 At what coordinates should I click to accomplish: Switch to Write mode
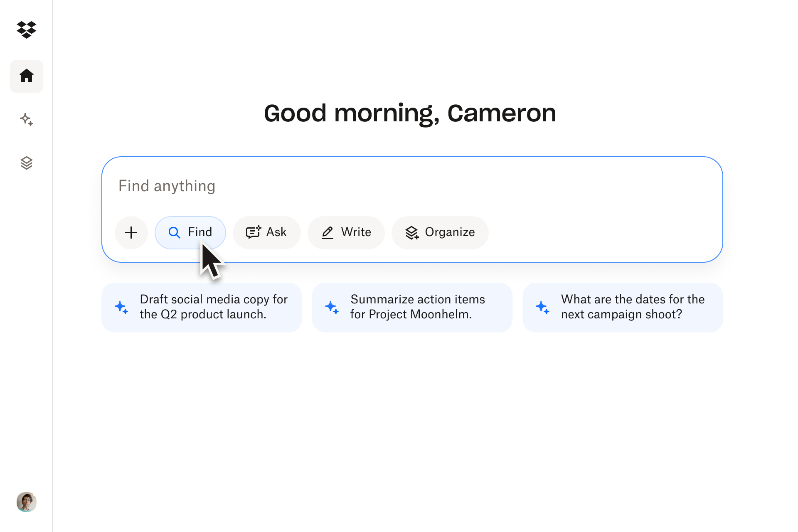coord(346,232)
